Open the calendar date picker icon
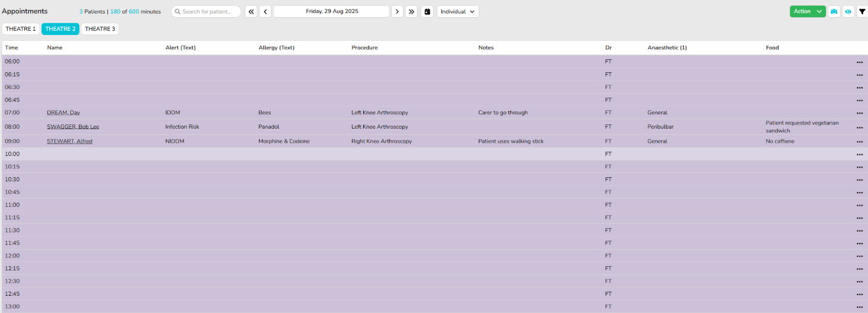Viewport: 868px width, 313px height. point(427,11)
